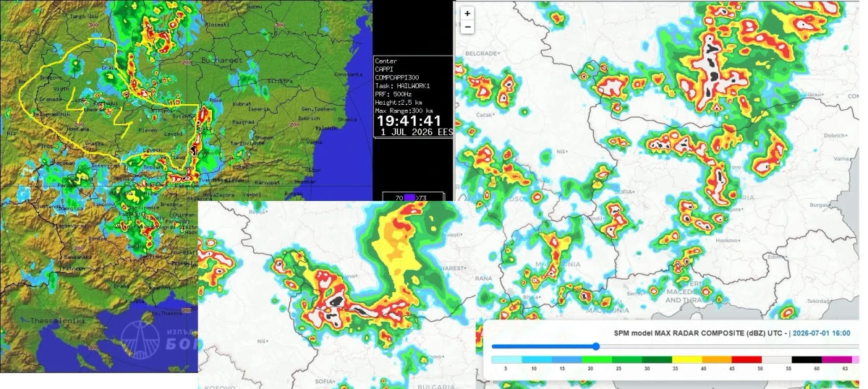This screenshot has width=868, height=389.
Task: Select the dark green 30 dBZ legend swatch
Action: (656, 359)
